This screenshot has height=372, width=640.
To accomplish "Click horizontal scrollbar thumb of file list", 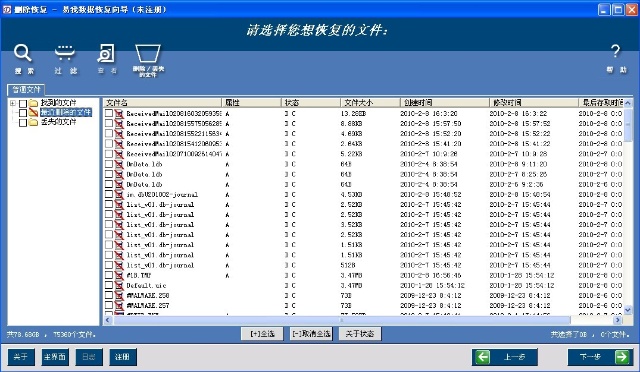I will click(341, 320).
